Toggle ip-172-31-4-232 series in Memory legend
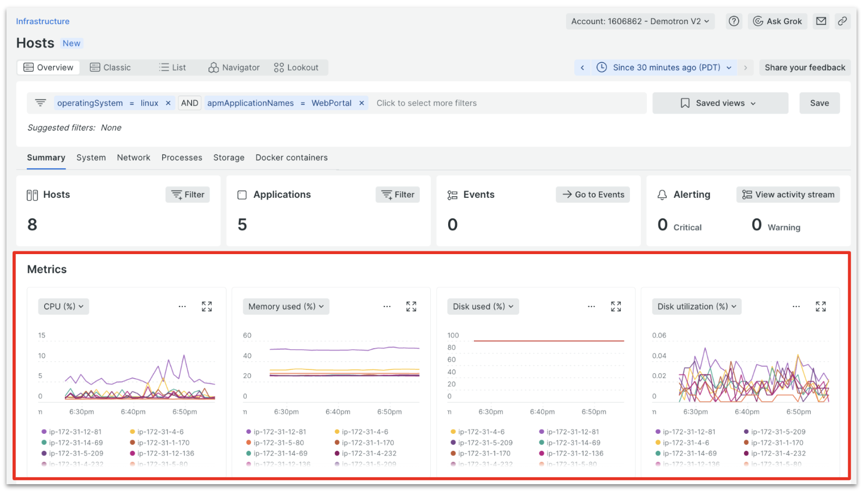The image size is (868, 494). pos(366,454)
